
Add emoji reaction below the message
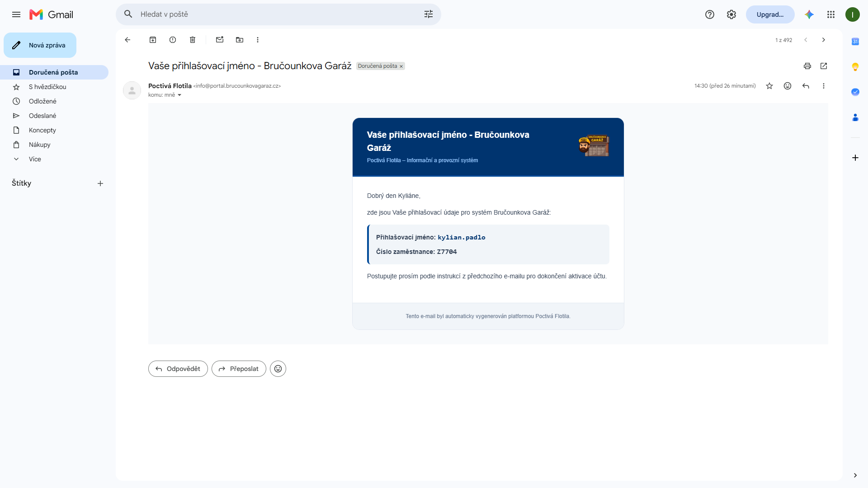(278, 369)
